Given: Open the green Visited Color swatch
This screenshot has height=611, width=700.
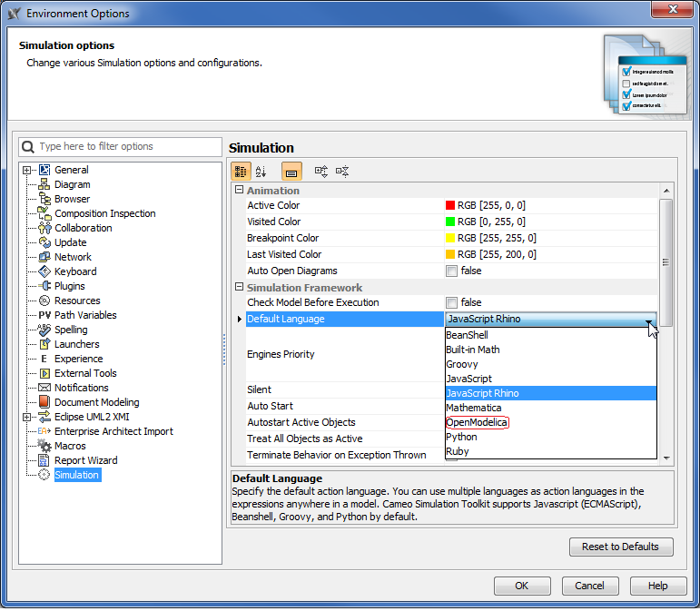Looking at the screenshot, I should click(450, 222).
